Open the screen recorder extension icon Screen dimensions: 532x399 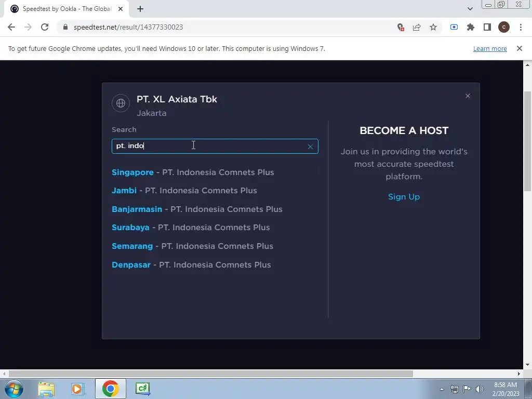(454, 27)
